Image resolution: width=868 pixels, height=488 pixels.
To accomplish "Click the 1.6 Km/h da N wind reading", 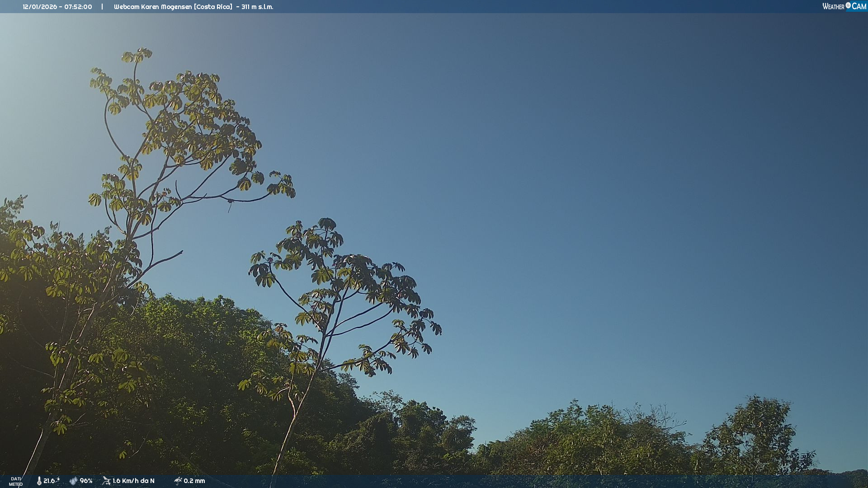I will pyautogui.click(x=133, y=481).
